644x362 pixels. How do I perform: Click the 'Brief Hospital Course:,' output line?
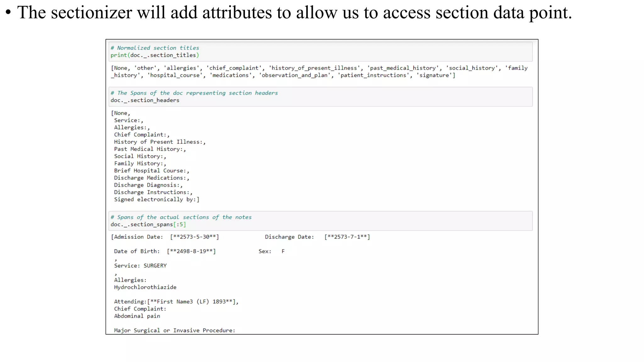(x=152, y=171)
